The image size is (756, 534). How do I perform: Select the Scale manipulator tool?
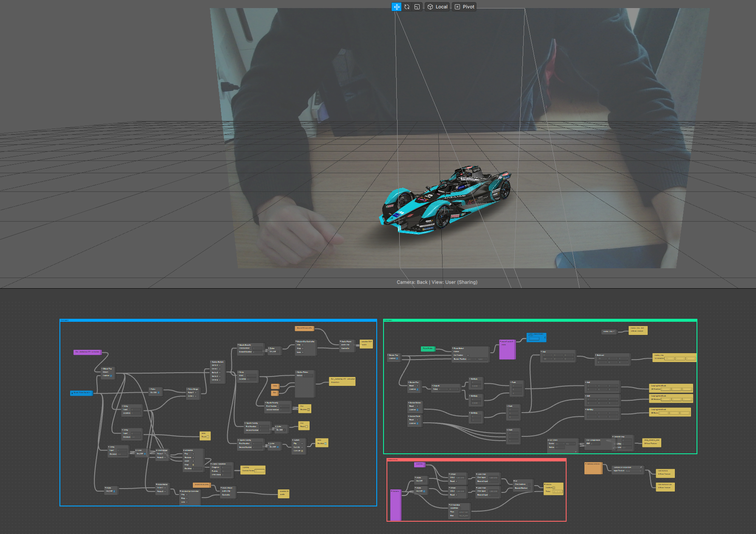coord(417,7)
